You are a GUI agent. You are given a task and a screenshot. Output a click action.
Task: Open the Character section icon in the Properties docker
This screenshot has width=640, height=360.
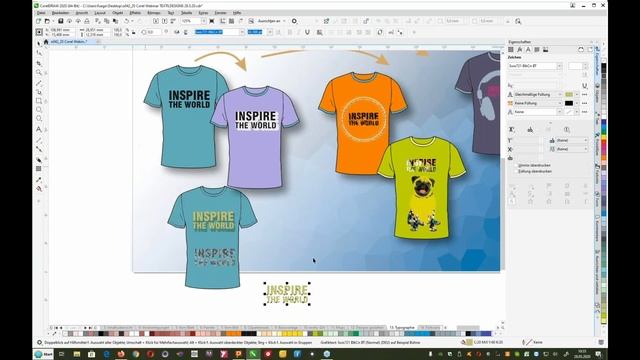pyautogui.click(x=528, y=49)
